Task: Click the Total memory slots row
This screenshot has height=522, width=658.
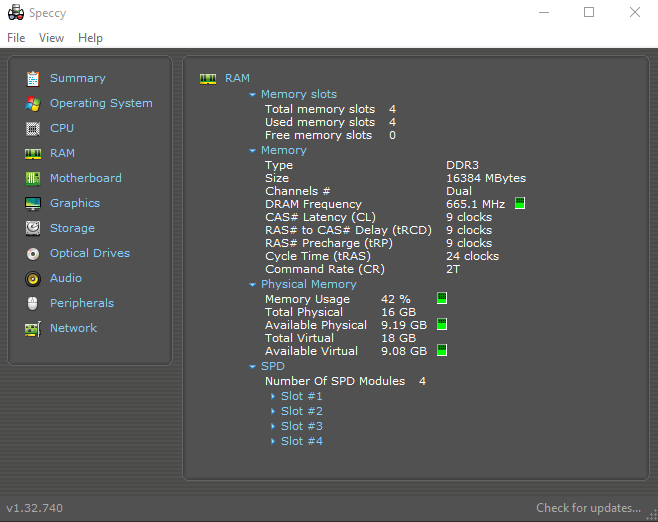Action: pos(330,109)
